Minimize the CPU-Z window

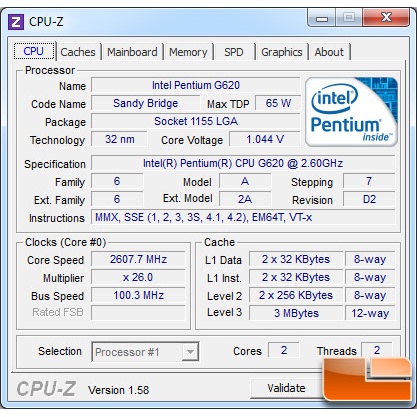click(x=321, y=18)
